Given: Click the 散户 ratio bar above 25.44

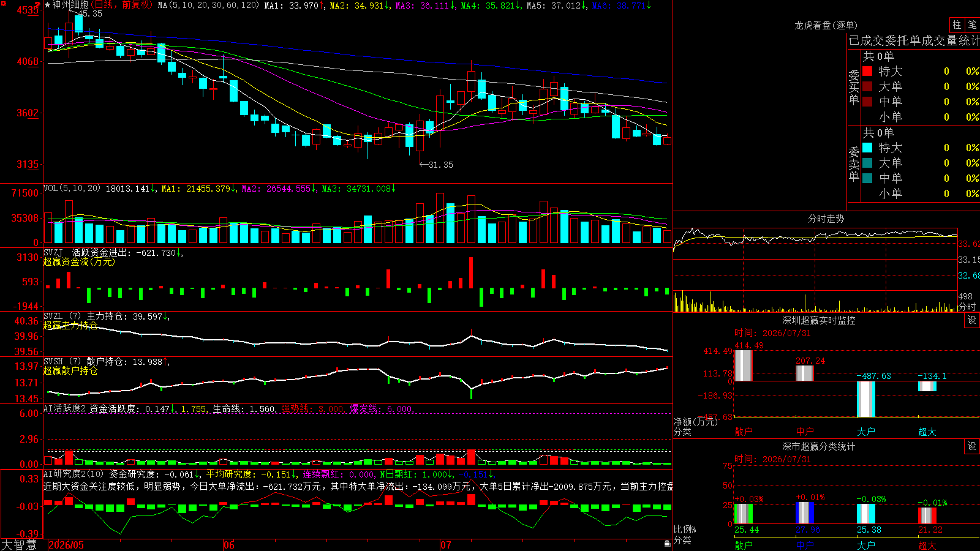Looking at the screenshot, I should pyautogui.click(x=744, y=514).
